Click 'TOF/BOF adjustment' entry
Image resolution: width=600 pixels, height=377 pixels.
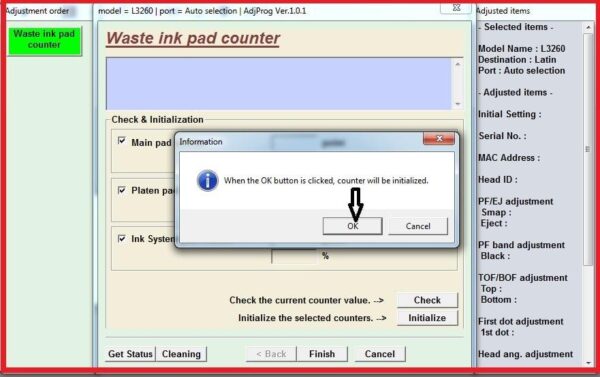[523, 277]
